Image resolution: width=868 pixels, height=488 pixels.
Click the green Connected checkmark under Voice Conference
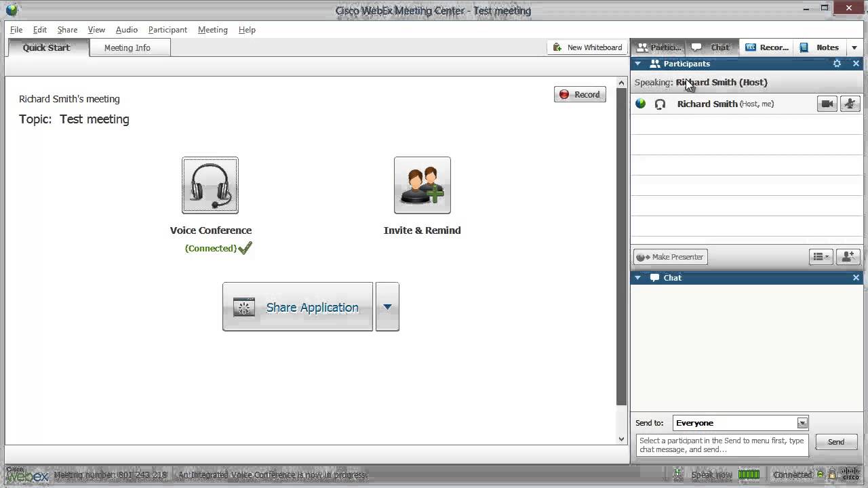245,247
